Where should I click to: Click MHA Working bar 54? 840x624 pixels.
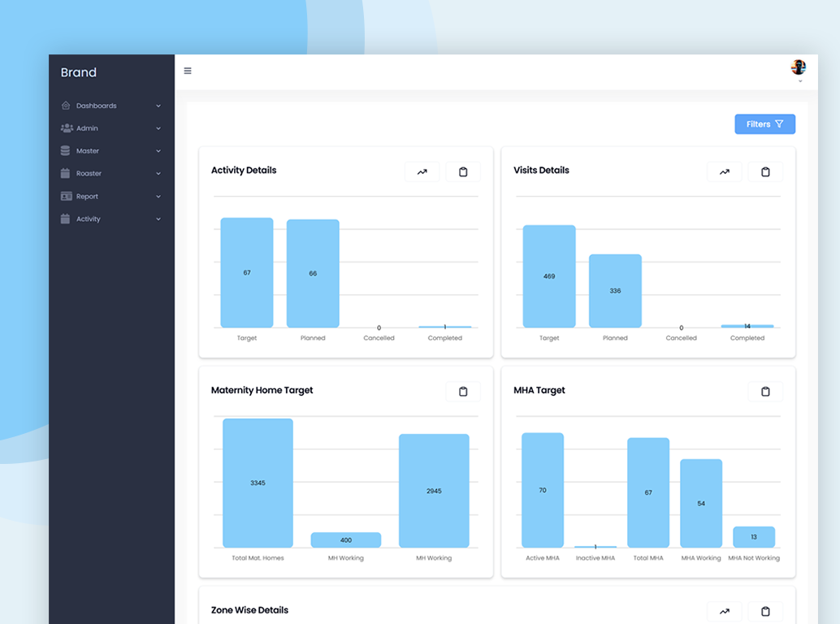(701, 504)
